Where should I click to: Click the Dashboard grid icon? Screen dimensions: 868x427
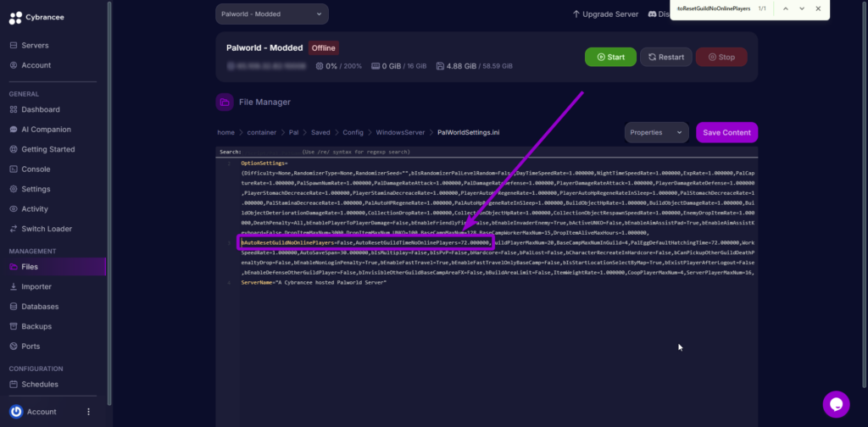[x=14, y=109]
